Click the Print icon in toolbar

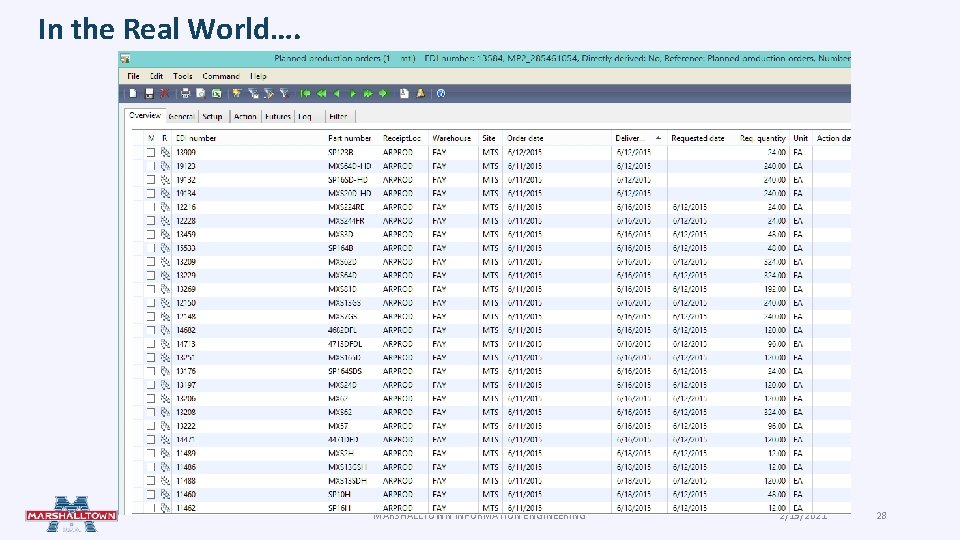click(x=185, y=94)
